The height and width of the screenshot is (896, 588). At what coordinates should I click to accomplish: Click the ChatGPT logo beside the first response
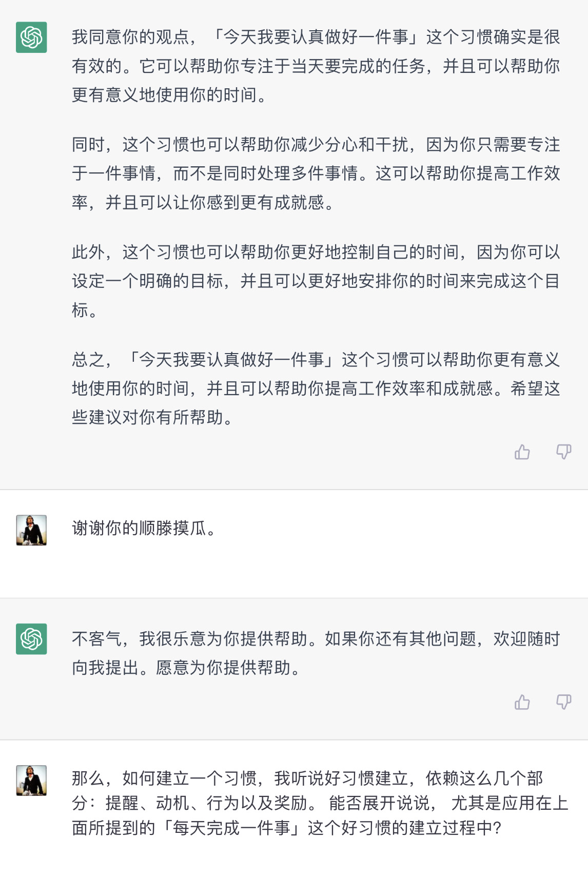(31, 37)
